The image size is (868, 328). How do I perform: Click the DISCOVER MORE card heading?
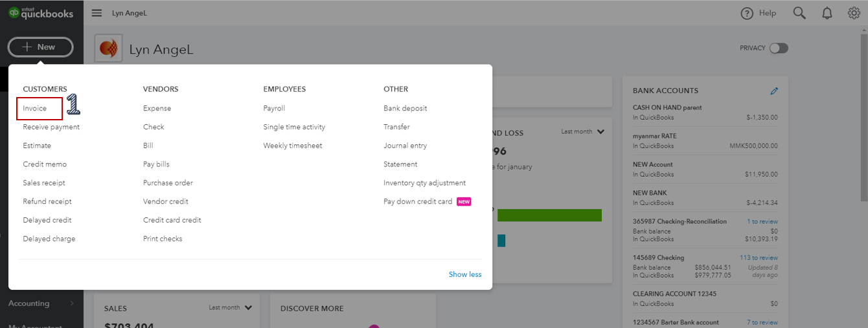tap(312, 309)
